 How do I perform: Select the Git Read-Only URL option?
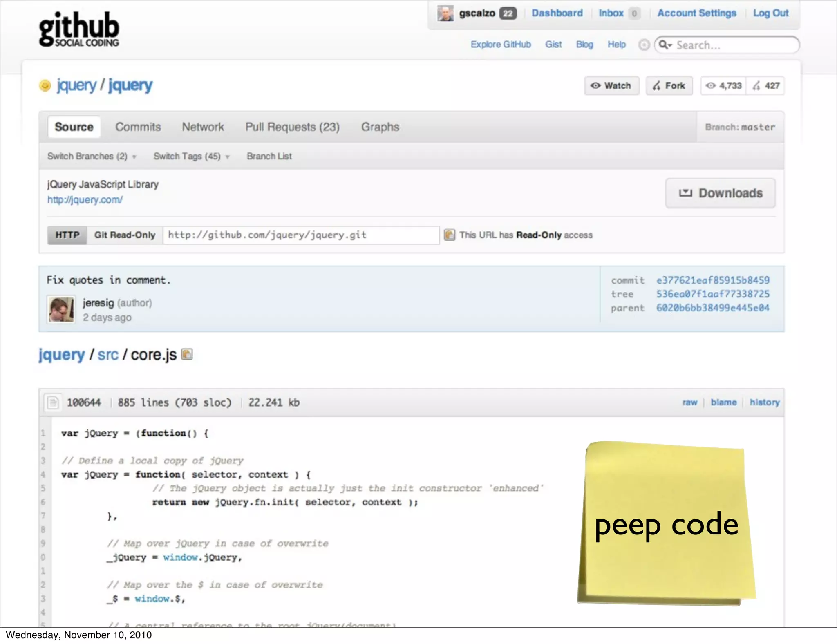pyautogui.click(x=125, y=235)
